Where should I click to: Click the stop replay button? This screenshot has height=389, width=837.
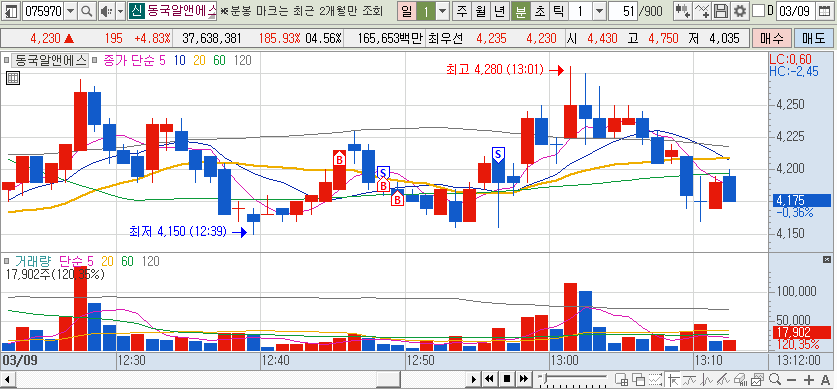click(507, 379)
